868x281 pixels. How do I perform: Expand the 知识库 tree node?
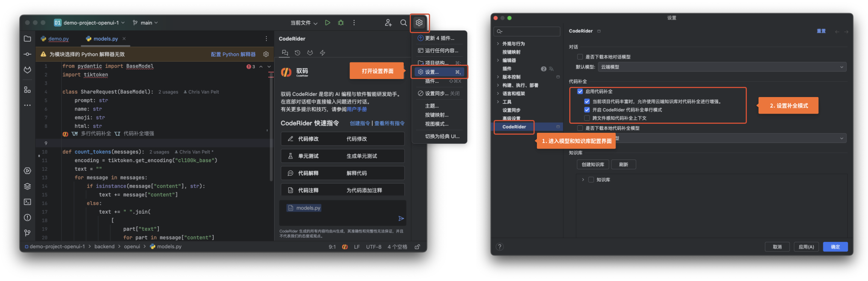click(583, 180)
